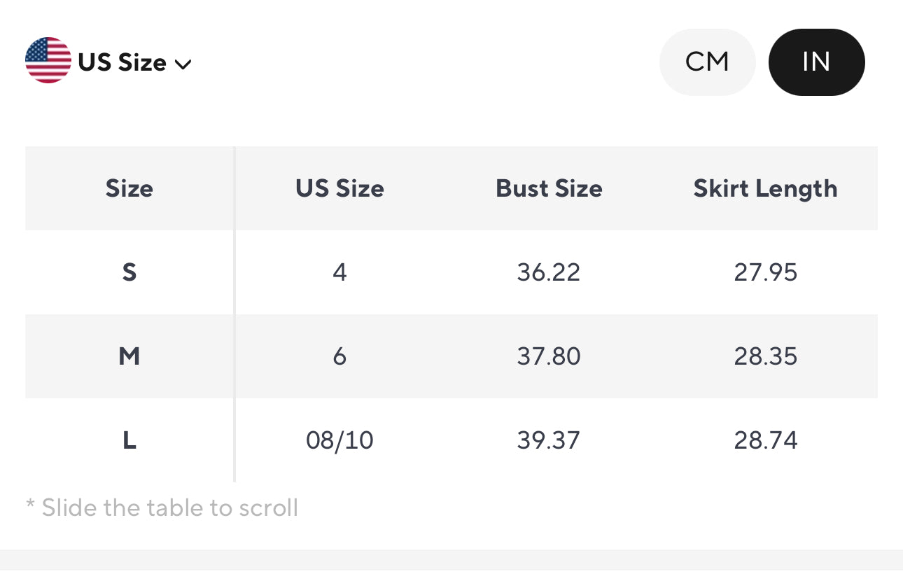Click skirt length value 27.95
903x588 pixels.
[x=765, y=272]
